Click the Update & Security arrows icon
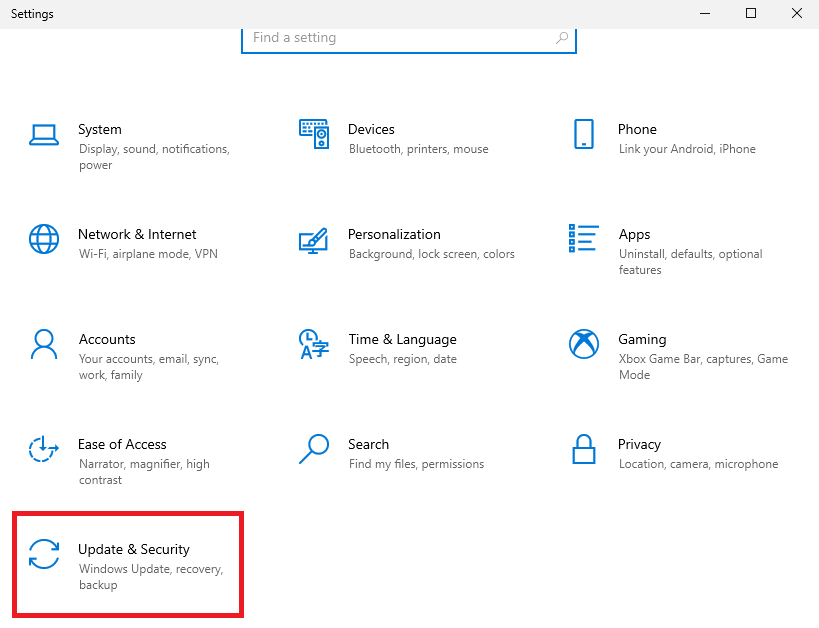Viewport: 819px width, 628px height. click(44, 554)
